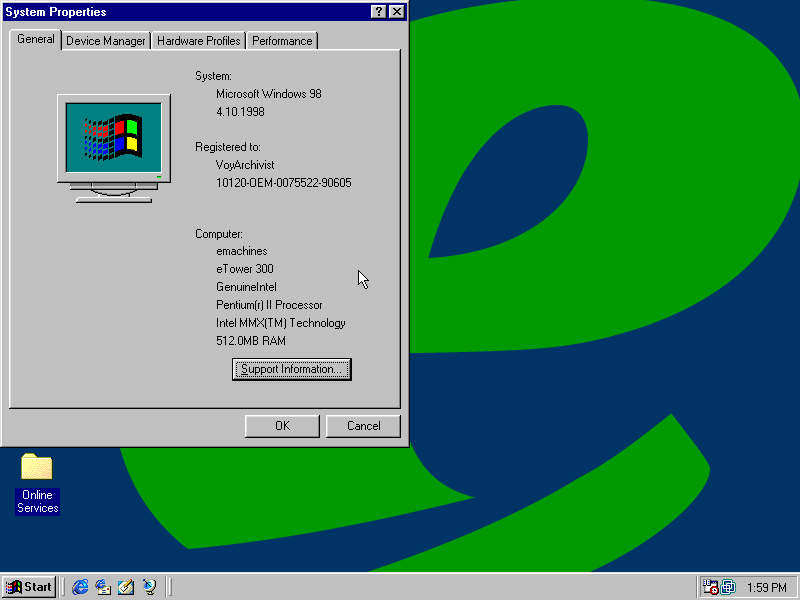
Task: Switch to the Device Manager tab
Action: coord(106,41)
